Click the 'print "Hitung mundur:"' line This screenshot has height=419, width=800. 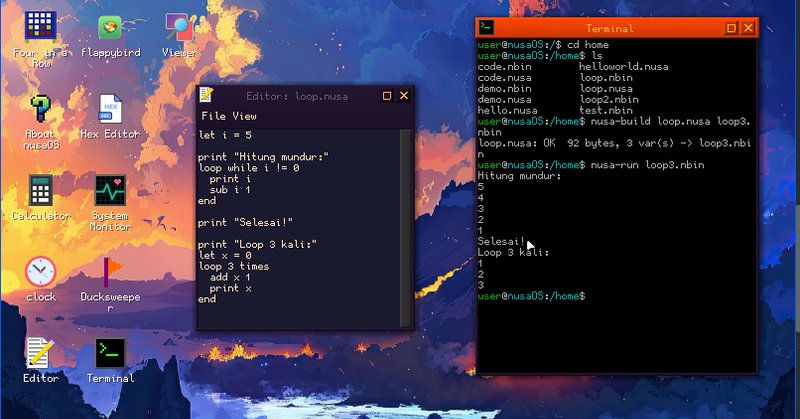(263, 157)
